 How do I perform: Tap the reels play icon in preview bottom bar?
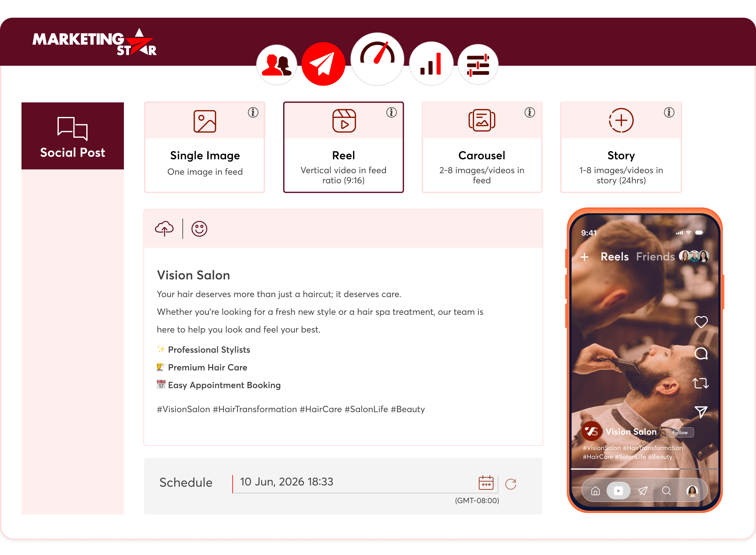618,491
